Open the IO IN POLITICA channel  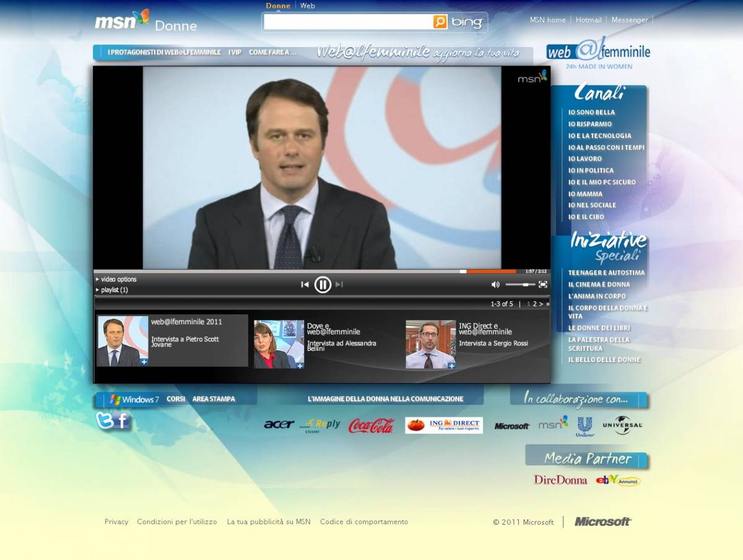[x=591, y=171]
